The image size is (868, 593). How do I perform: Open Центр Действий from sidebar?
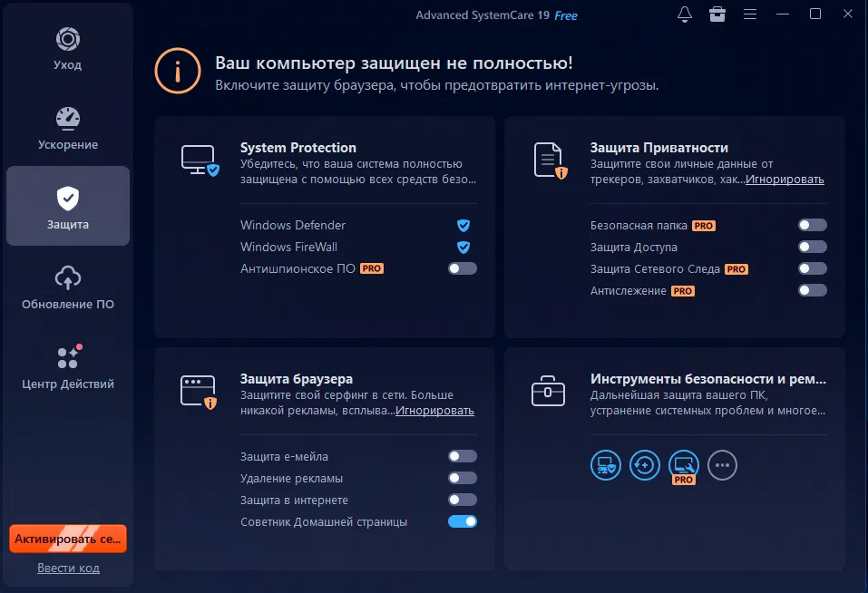click(68, 368)
